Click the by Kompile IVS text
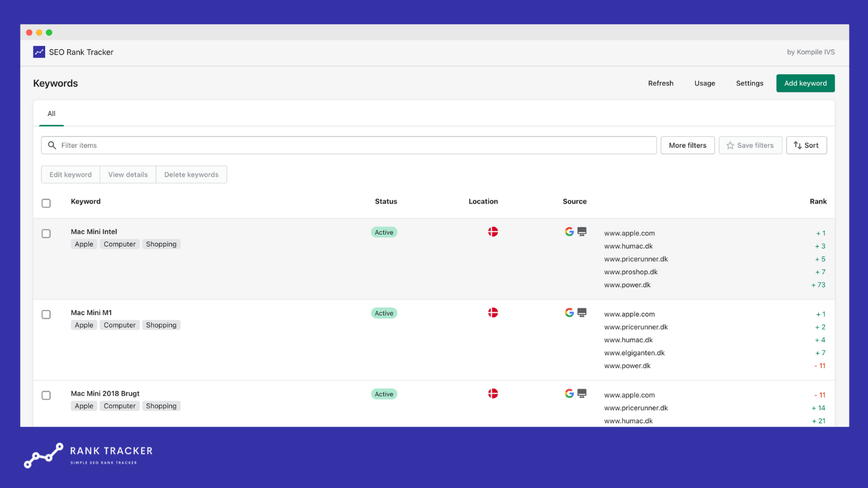The height and width of the screenshot is (488, 868). [x=811, y=52]
